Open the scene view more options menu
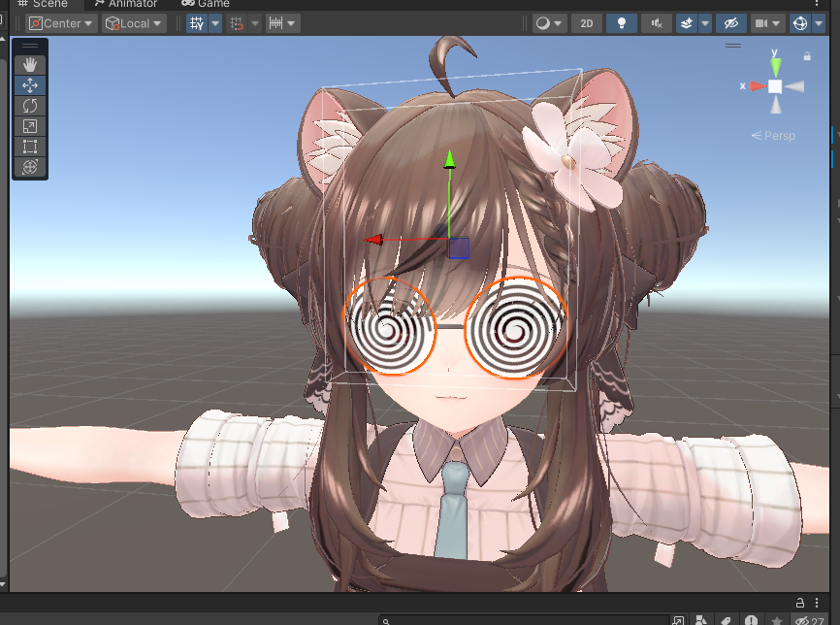This screenshot has width=840, height=625. (x=817, y=3)
